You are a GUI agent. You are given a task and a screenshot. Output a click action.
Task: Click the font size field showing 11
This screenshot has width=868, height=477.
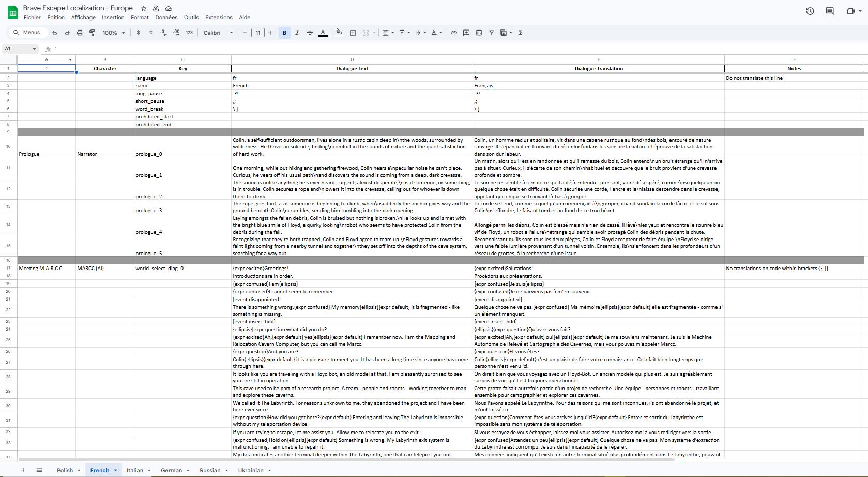point(257,33)
